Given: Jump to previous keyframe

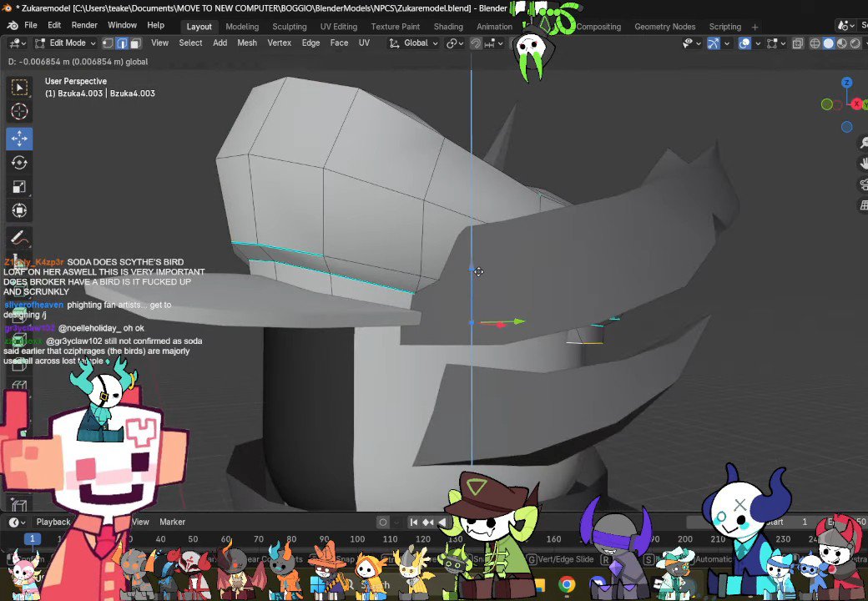Looking at the screenshot, I should 428,522.
